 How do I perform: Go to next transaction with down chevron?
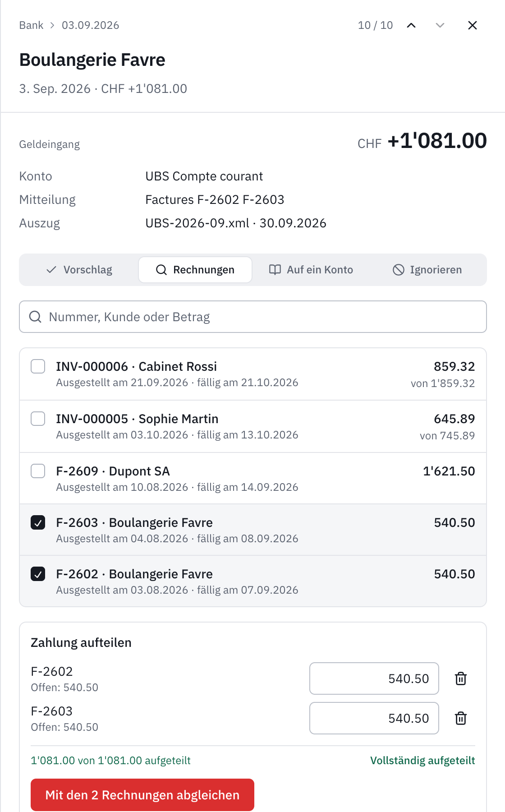coord(440,25)
